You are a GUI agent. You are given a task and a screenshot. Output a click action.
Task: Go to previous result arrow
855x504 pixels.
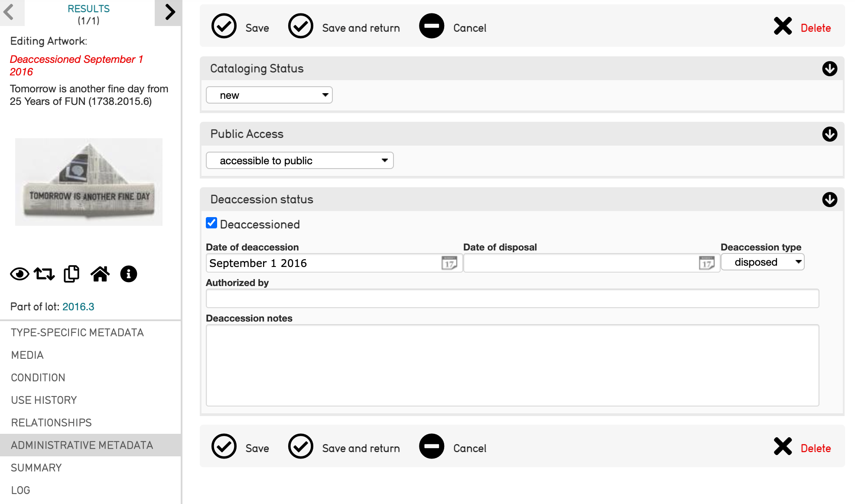point(9,12)
